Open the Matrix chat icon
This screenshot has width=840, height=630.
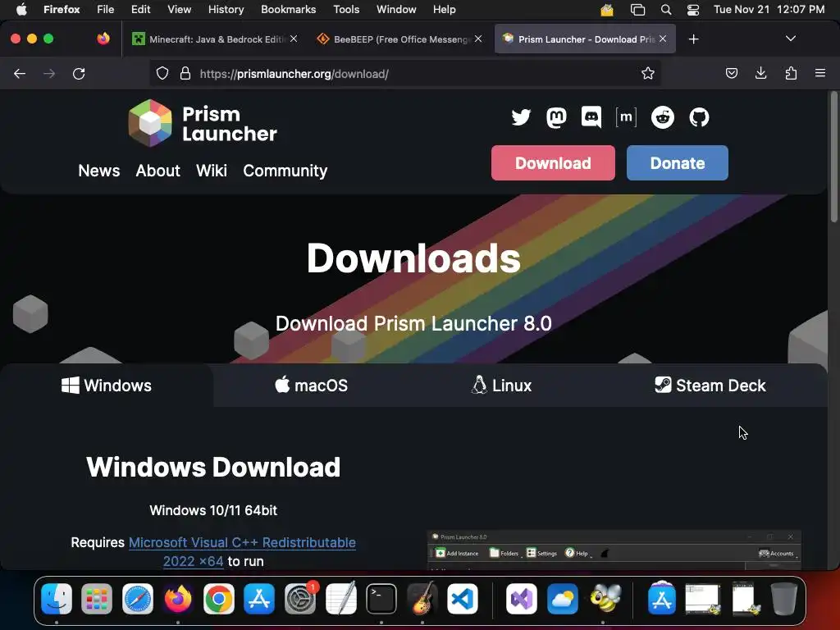point(626,116)
